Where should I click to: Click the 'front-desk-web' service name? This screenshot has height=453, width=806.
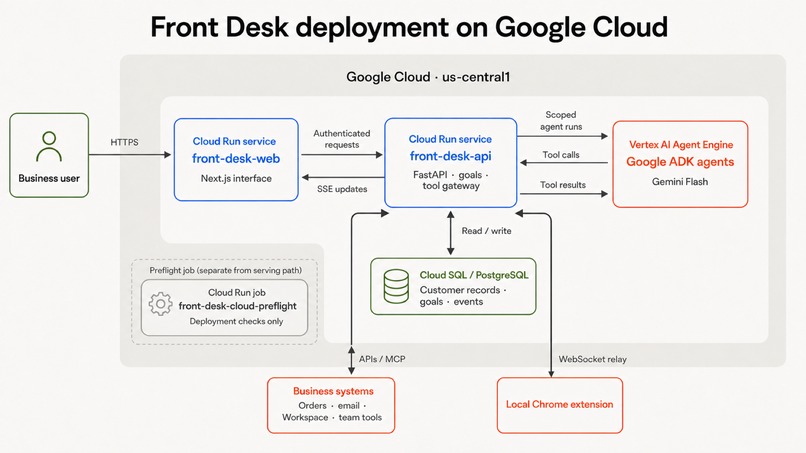236,158
